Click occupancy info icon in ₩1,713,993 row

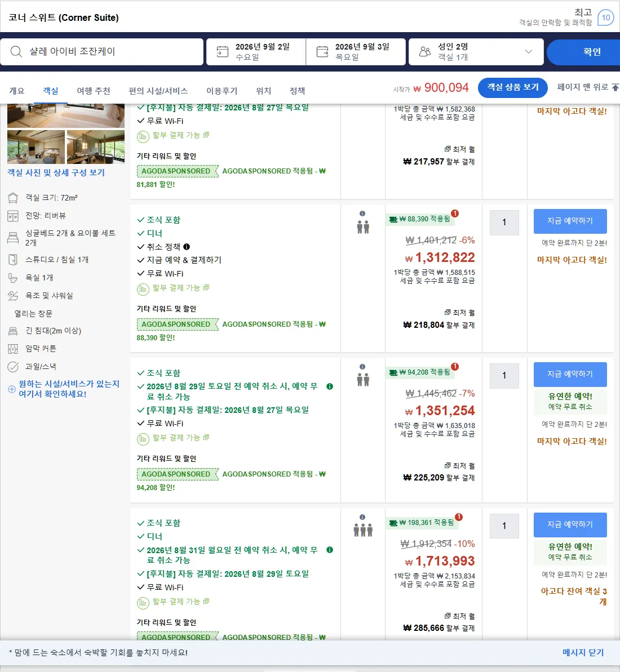[362, 517]
